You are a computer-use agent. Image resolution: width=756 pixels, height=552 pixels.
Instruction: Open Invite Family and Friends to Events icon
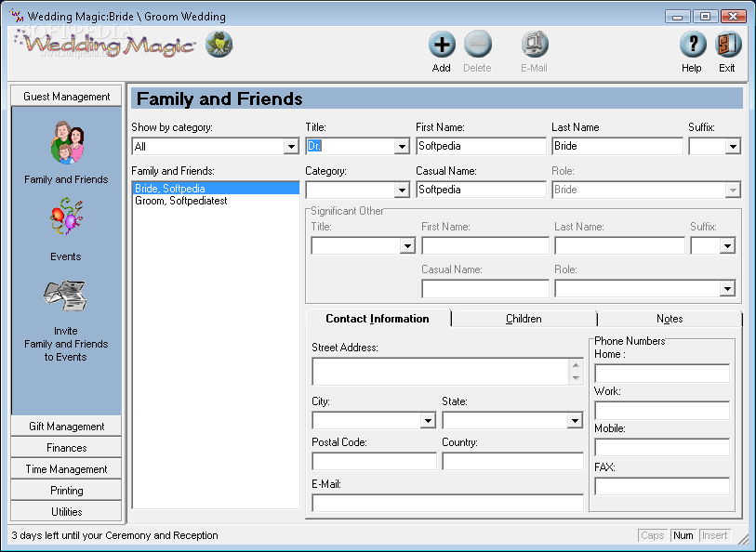tap(66, 296)
